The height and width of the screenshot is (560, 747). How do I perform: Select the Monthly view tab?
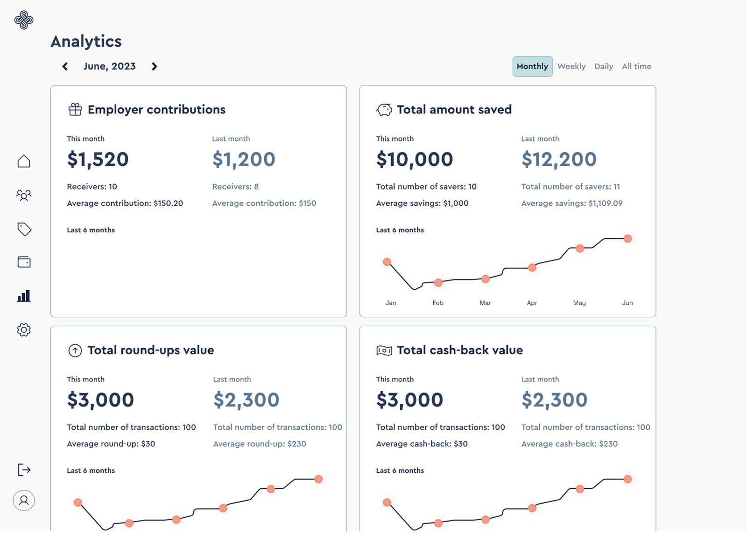pos(532,66)
